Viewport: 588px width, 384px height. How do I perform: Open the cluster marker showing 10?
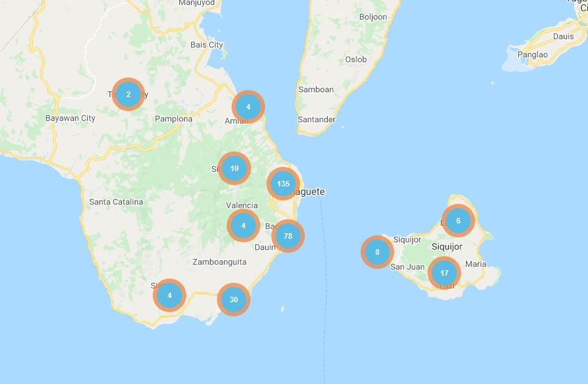pos(234,168)
